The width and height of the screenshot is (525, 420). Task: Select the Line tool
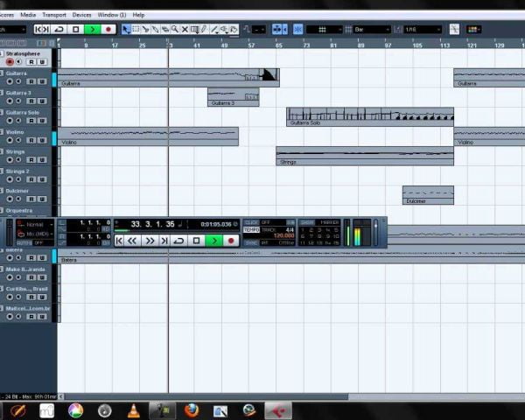[x=214, y=30]
